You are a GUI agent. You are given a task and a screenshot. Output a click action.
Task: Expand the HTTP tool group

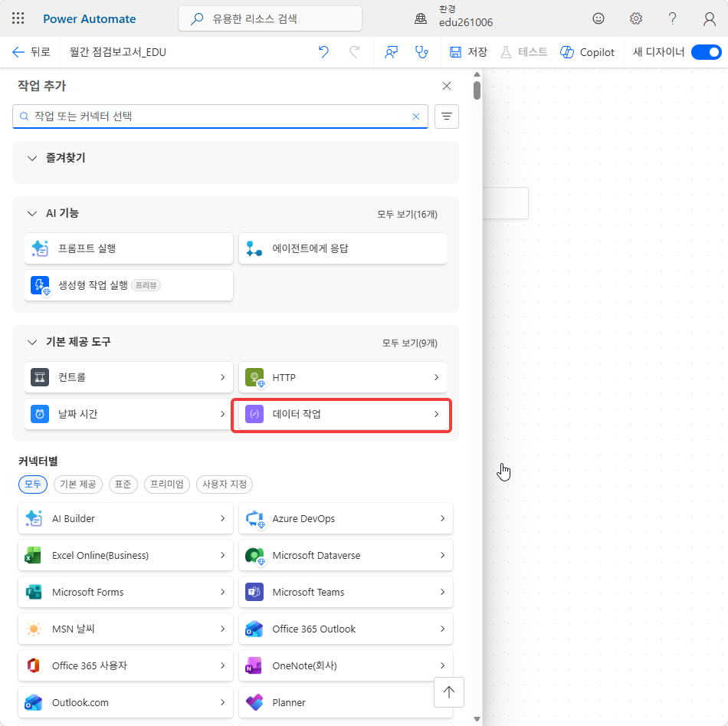pos(343,377)
